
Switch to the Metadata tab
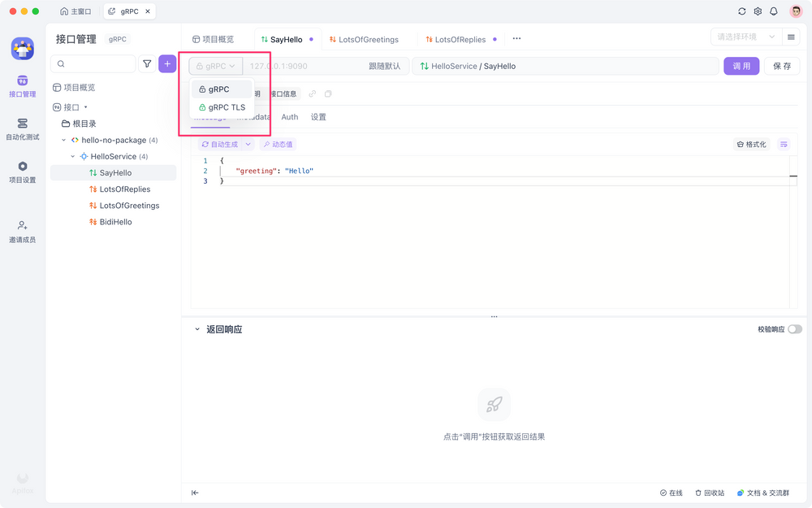[x=254, y=116]
